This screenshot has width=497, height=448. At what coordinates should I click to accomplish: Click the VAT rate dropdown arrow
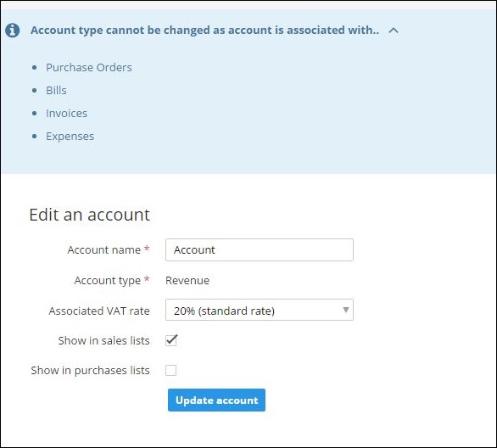(346, 310)
